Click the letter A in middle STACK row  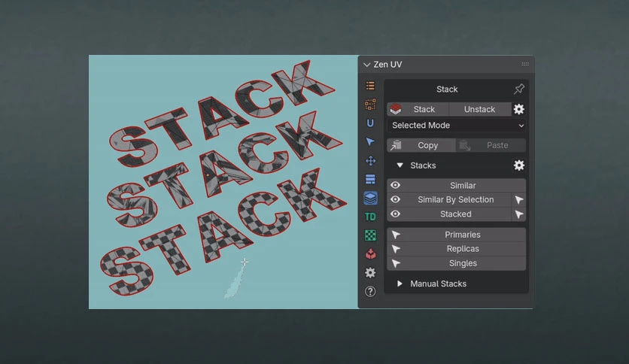(x=218, y=173)
